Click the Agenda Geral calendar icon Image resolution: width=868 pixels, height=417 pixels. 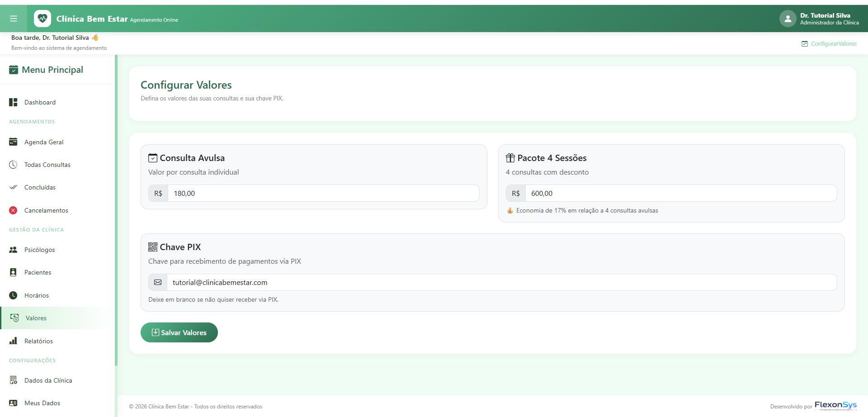pyautogui.click(x=13, y=142)
